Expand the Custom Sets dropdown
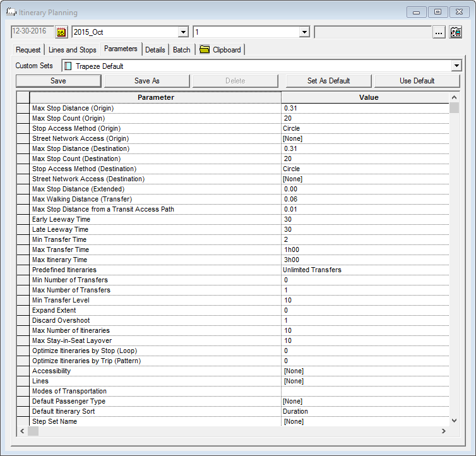476x456 pixels. click(x=456, y=66)
